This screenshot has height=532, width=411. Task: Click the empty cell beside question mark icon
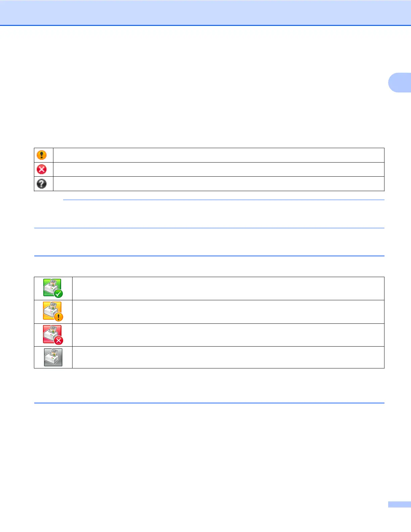click(219, 184)
